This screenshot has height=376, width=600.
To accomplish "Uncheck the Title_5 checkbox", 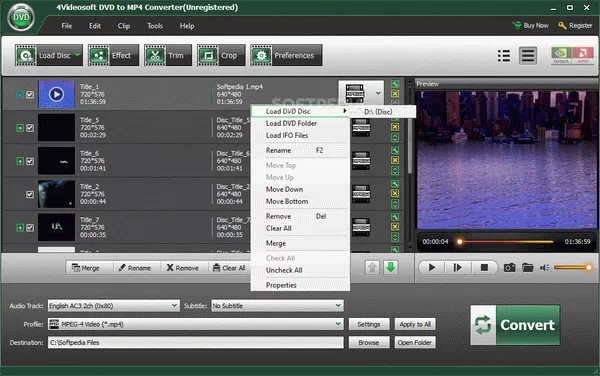I will coord(30,128).
